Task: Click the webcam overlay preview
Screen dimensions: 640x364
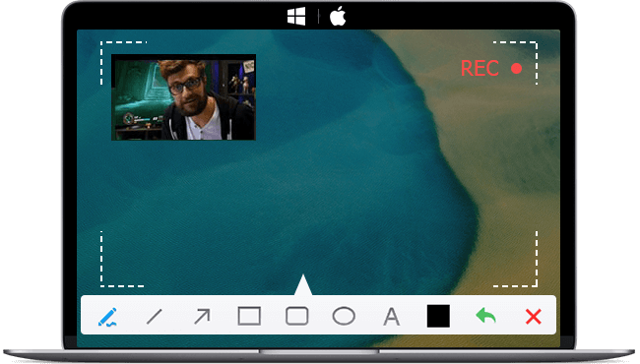Action: [184, 97]
